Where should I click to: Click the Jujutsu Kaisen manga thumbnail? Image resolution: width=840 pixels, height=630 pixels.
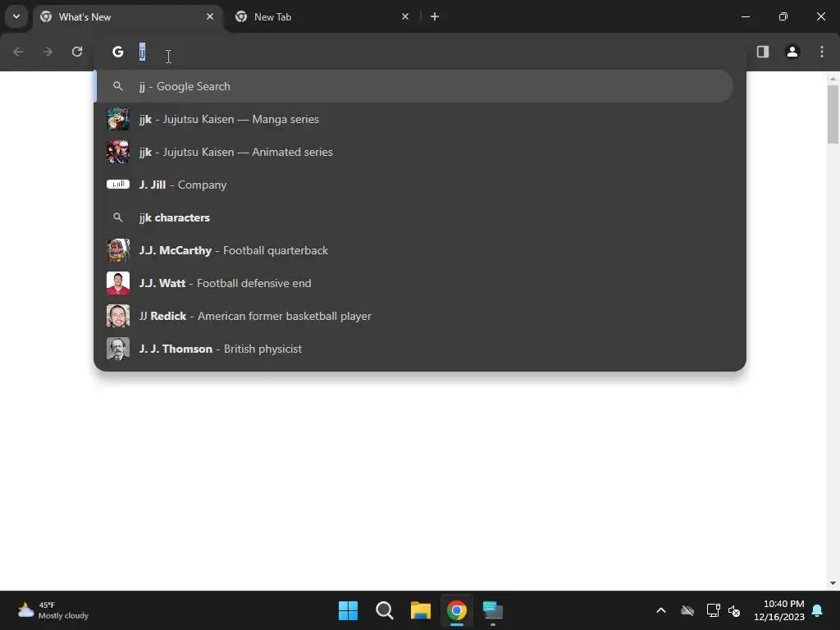pyautogui.click(x=118, y=119)
